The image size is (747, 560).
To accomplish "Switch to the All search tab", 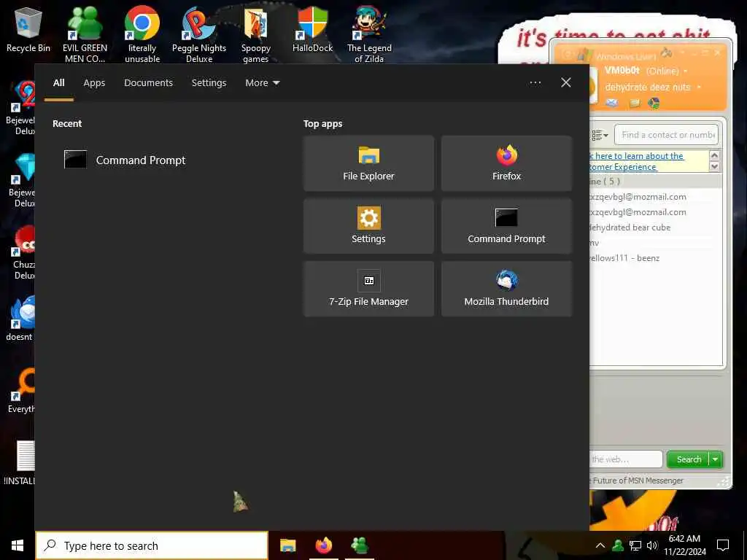I will [58, 83].
